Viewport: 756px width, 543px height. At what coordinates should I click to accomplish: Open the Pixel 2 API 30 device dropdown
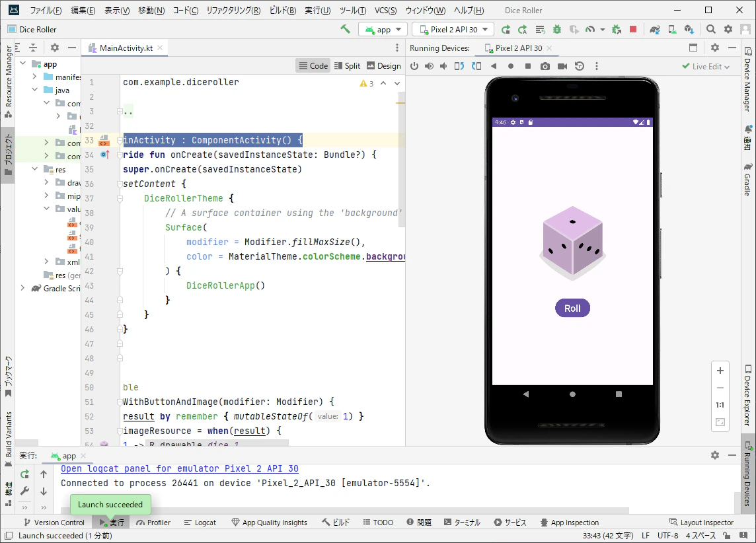coord(453,29)
